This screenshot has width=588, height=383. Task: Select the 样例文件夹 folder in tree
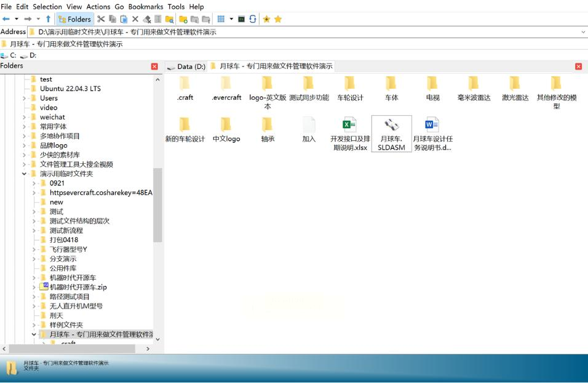coord(66,325)
